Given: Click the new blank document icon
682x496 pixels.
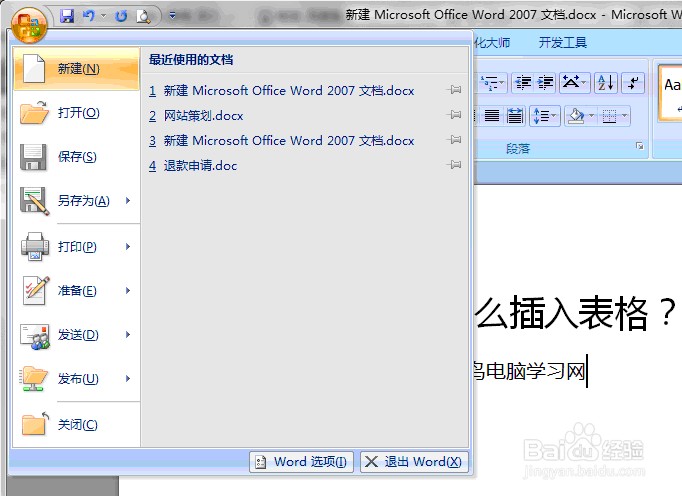Looking at the screenshot, I should pos(34,68).
